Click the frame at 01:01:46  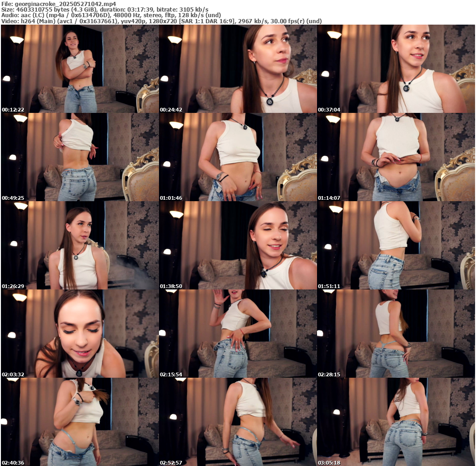(x=238, y=157)
